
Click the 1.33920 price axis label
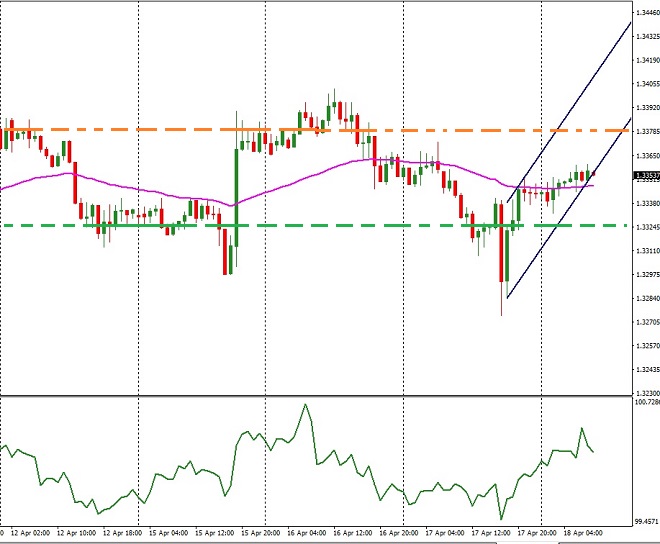click(648, 108)
